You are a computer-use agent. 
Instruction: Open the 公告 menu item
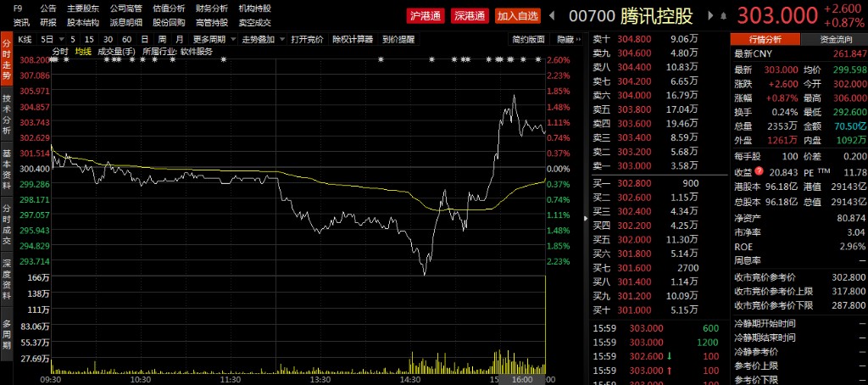[48, 8]
